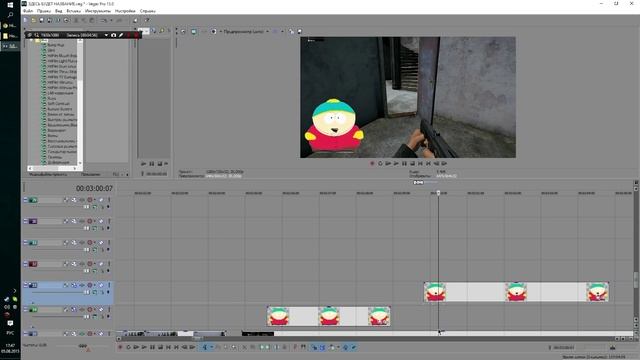Toggle Automatic Crossfades icon

tap(322, 347)
